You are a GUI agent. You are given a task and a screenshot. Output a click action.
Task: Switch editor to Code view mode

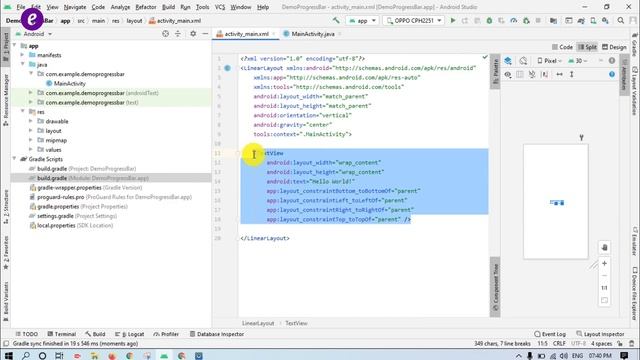pyautogui.click(x=562, y=47)
